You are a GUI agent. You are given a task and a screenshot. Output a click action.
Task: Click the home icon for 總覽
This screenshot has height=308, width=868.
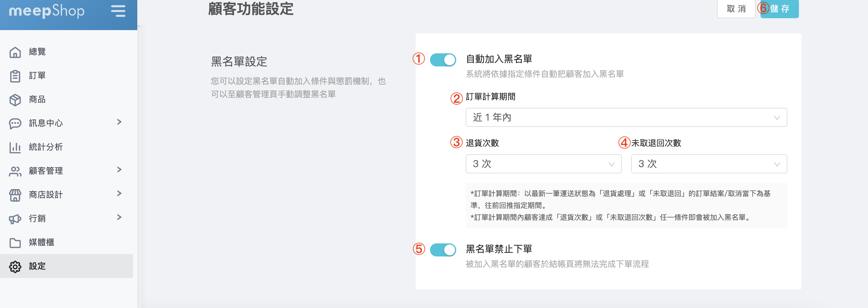pyautogui.click(x=15, y=52)
